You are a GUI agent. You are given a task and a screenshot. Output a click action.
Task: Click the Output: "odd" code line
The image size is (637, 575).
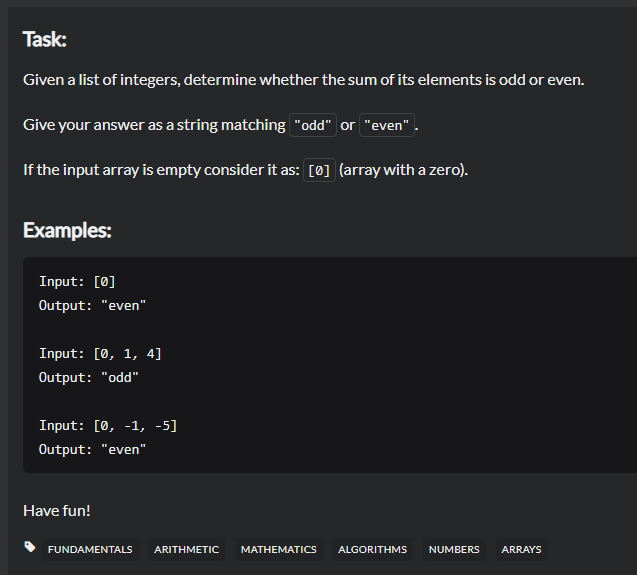pos(89,378)
